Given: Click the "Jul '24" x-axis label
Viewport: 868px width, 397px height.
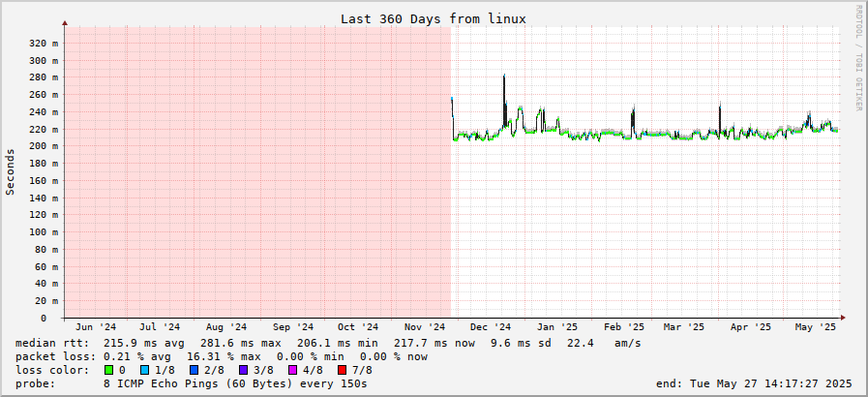Looking at the screenshot, I should (x=160, y=327).
